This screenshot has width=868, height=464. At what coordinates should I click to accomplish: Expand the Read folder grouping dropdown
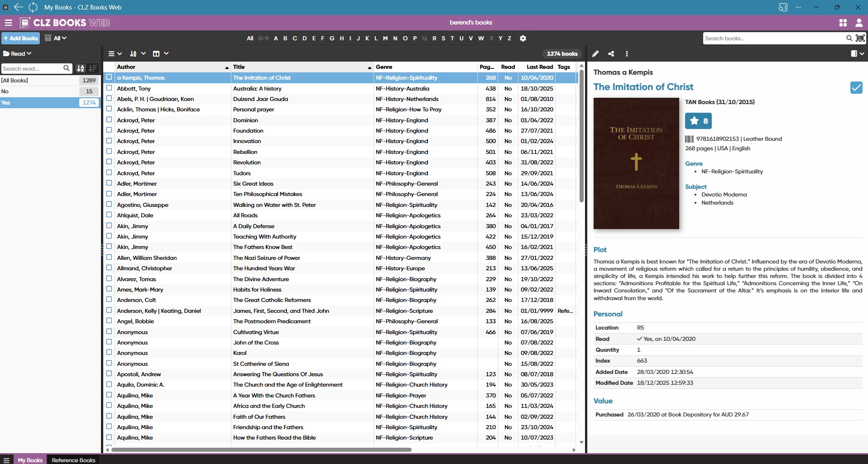[17, 53]
